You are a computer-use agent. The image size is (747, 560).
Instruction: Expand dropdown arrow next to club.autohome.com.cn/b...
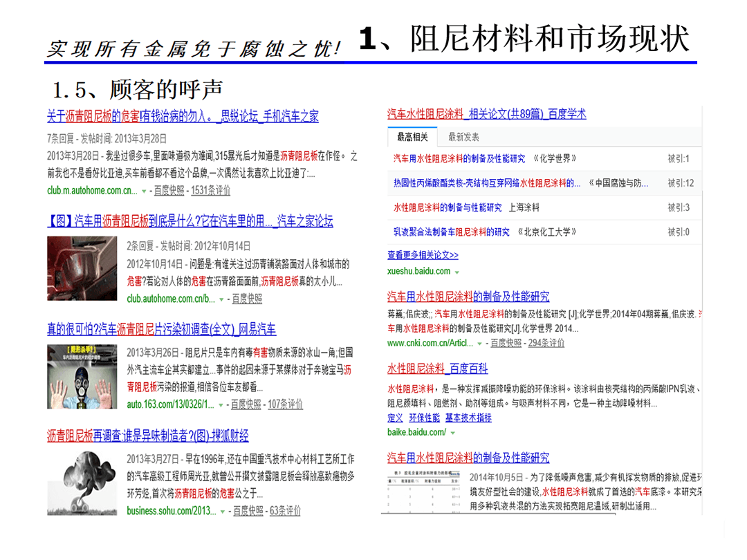click(x=221, y=299)
